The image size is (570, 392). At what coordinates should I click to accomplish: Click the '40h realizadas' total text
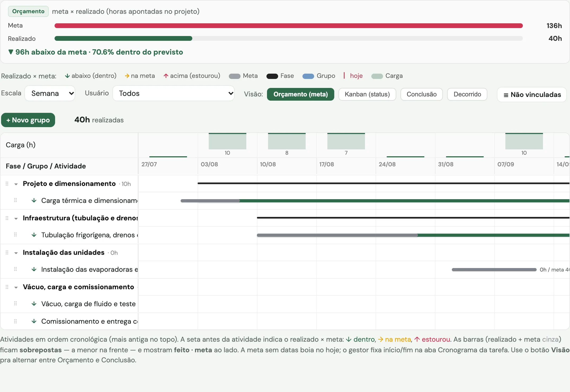[99, 120]
